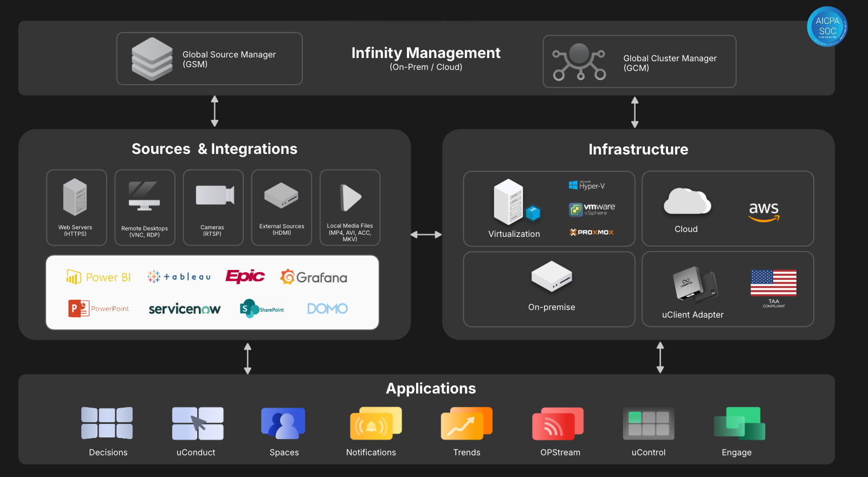Select the Remote Desktops monitor icon

tap(144, 196)
